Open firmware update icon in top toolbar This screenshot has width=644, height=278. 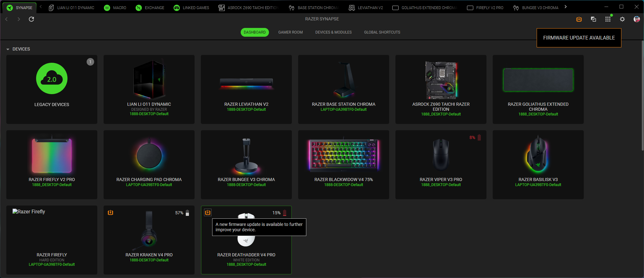point(579,19)
